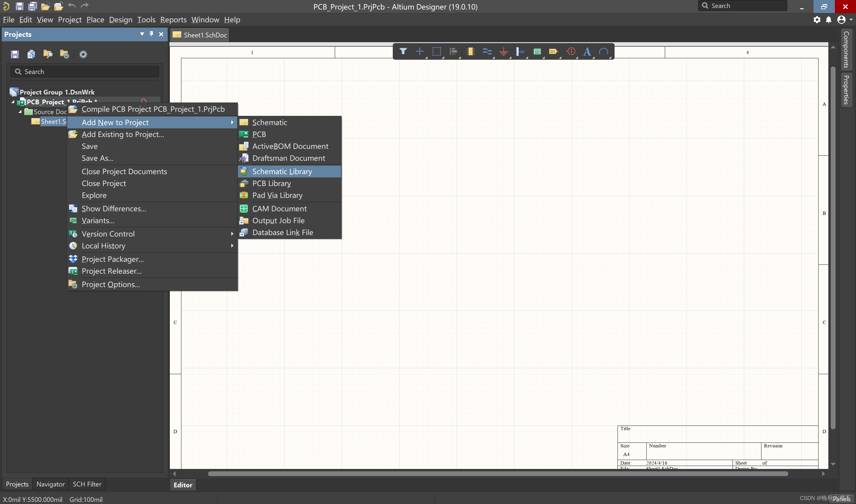Click the Projects panel settings gear
856x504 pixels.
83,54
